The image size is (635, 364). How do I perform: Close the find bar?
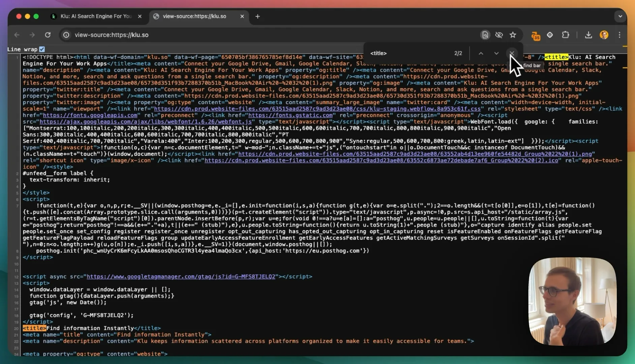(512, 53)
